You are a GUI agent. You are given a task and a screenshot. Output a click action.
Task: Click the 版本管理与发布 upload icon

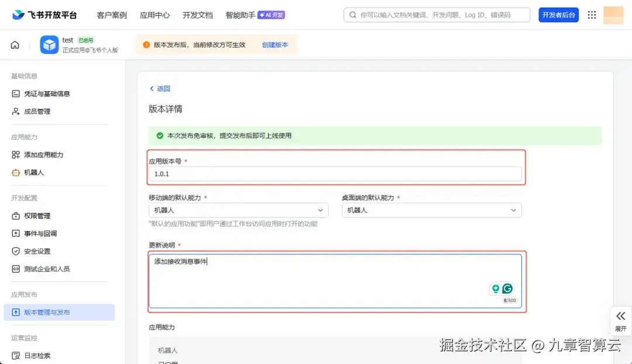tap(16, 313)
